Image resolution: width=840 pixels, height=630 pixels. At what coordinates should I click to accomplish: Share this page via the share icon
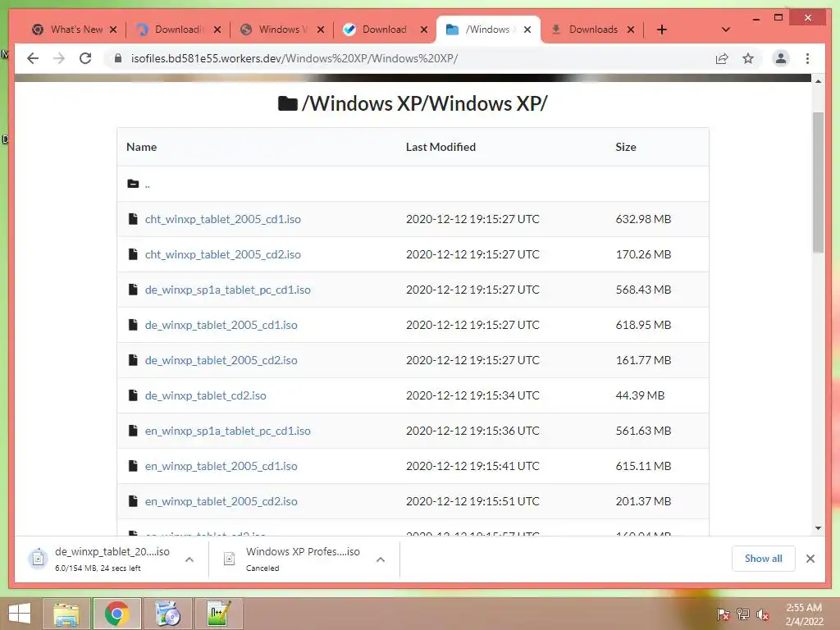(722, 58)
